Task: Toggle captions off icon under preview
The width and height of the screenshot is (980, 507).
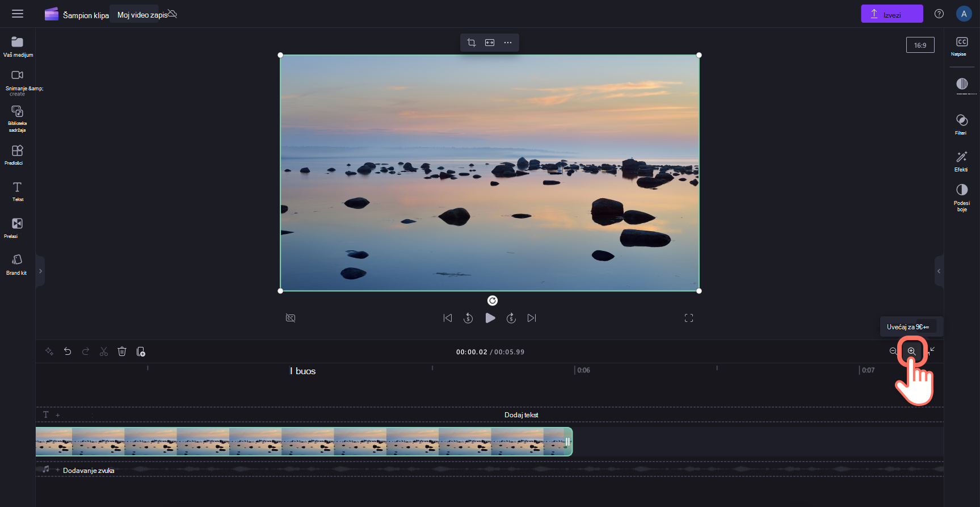Action: tap(291, 318)
